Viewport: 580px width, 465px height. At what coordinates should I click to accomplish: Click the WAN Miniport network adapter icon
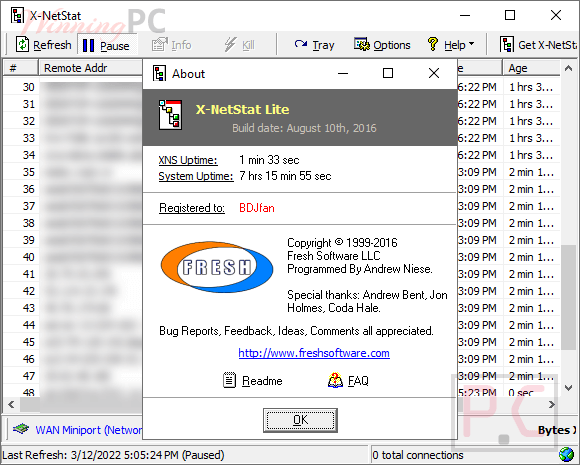(x=21, y=429)
